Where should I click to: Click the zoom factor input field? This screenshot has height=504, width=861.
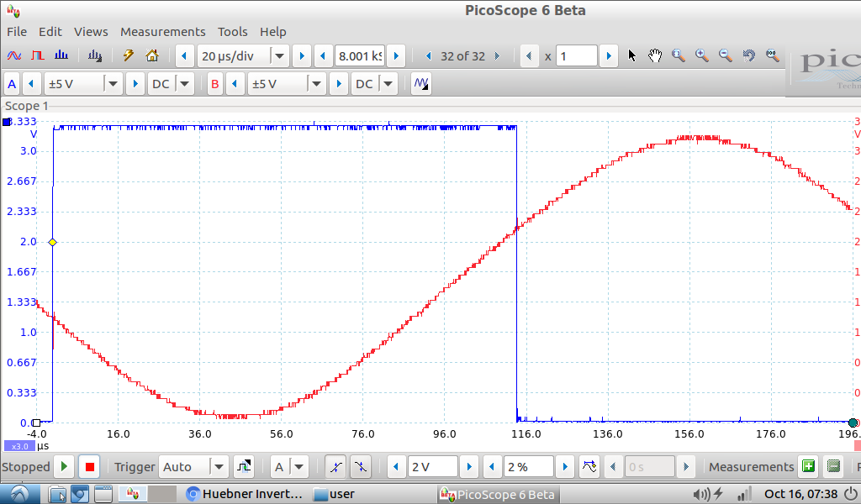pyautogui.click(x=576, y=56)
